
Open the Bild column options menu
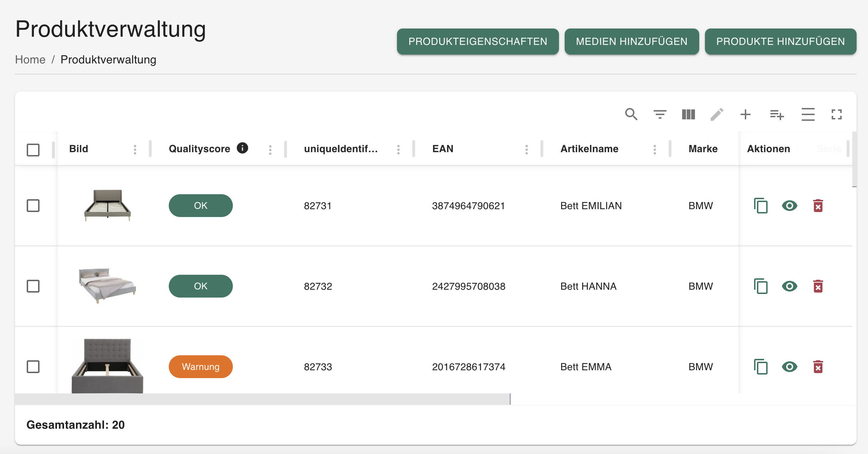point(135,150)
